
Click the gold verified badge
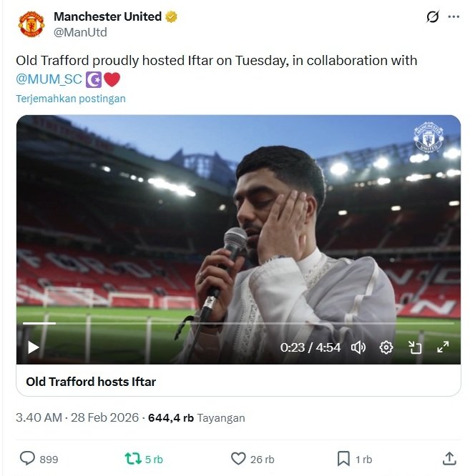coord(172,16)
